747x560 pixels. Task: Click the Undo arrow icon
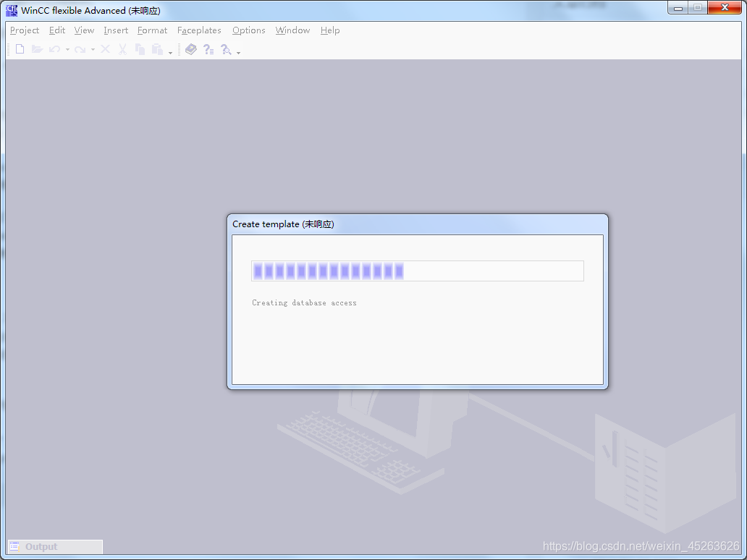(x=55, y=49)
